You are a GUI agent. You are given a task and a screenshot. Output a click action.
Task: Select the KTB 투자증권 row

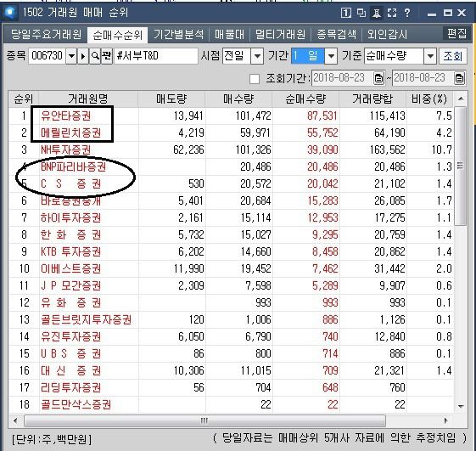click(231, 252)
